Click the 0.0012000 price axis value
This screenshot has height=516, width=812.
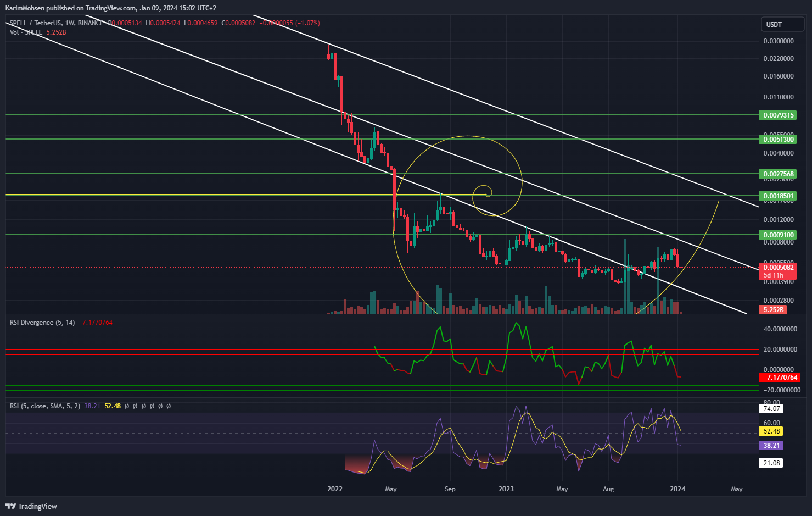(x=779, y=220)
